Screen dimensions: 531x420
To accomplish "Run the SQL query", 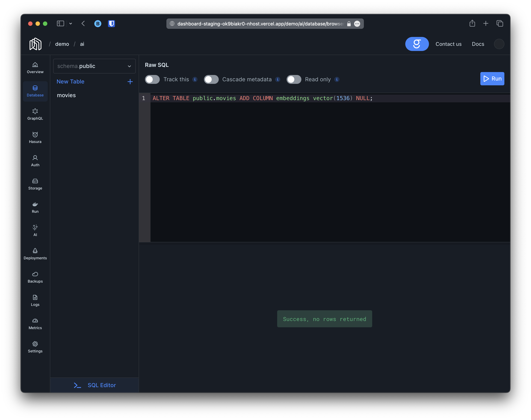I will [x=492, y=79].
